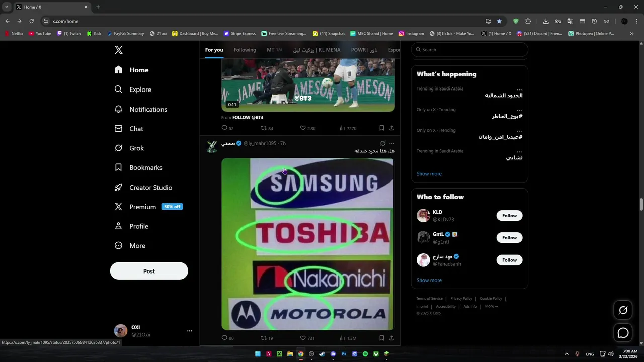This screenshot has height=362, width=644.
Task: Like the BT3 video post
Action: click(x=307, y=128)
